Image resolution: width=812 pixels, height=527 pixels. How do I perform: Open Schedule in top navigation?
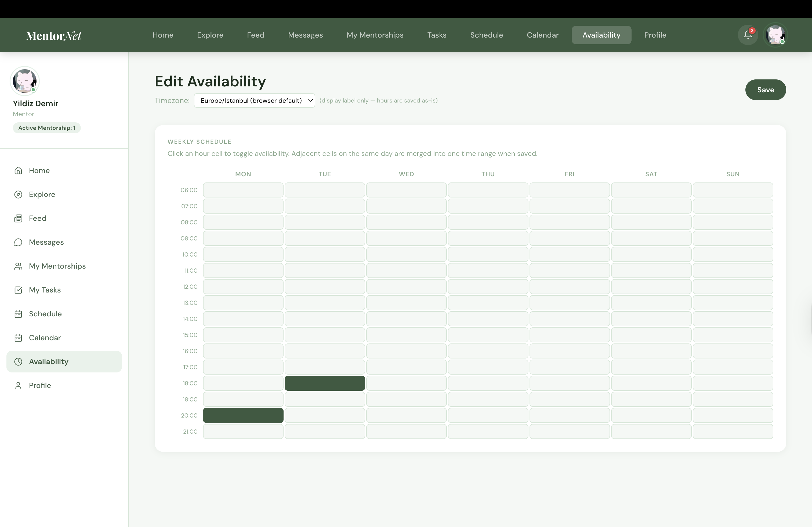point(487,35)
